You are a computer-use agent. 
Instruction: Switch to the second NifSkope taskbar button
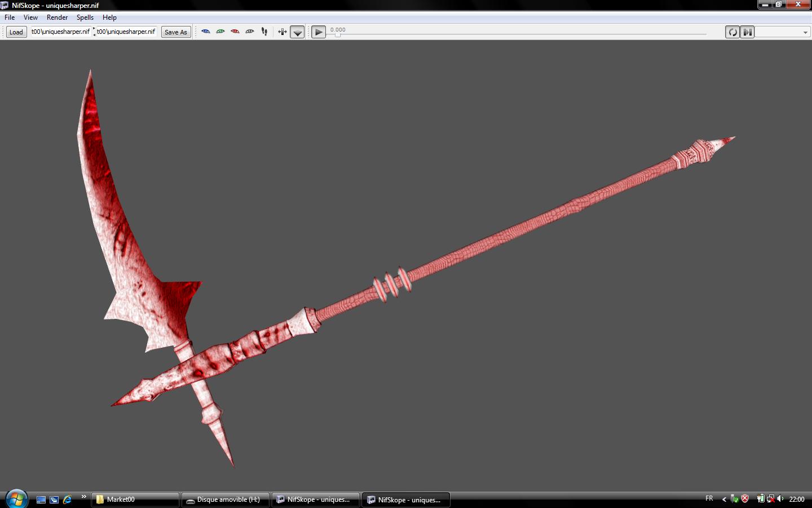tap(405, 500)
